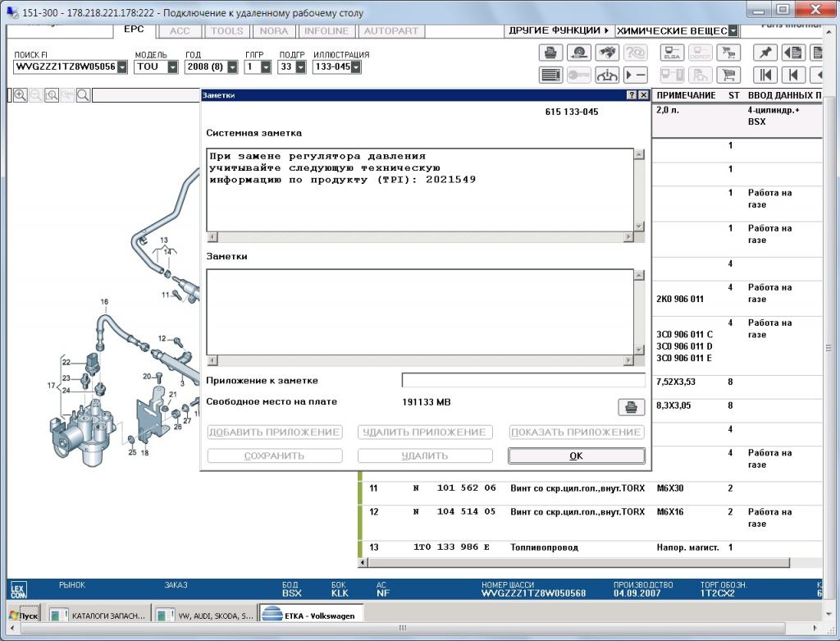The height and width of the screenshot is (641, 840).
Task: Open the single shopping cart icon
Action: coord(728,75)
